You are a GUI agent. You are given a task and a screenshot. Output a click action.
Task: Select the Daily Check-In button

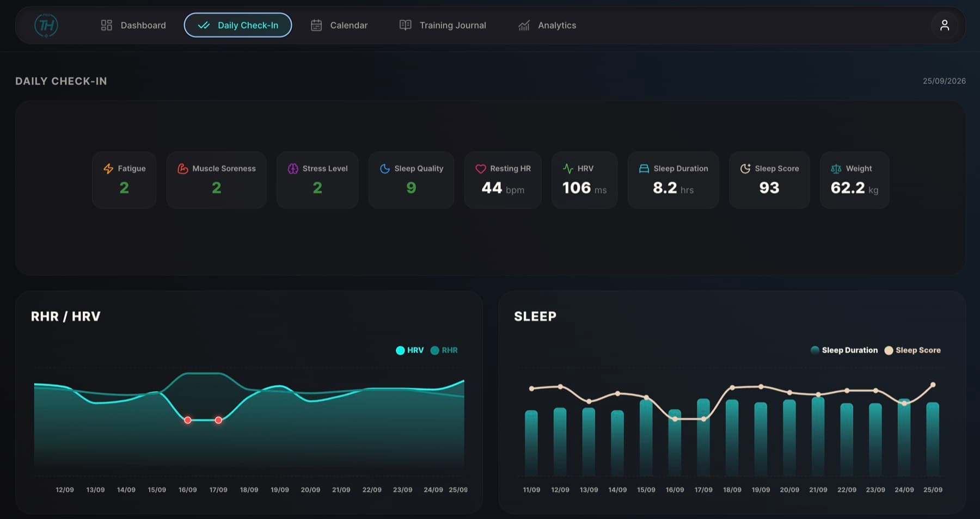click(238, 25)
